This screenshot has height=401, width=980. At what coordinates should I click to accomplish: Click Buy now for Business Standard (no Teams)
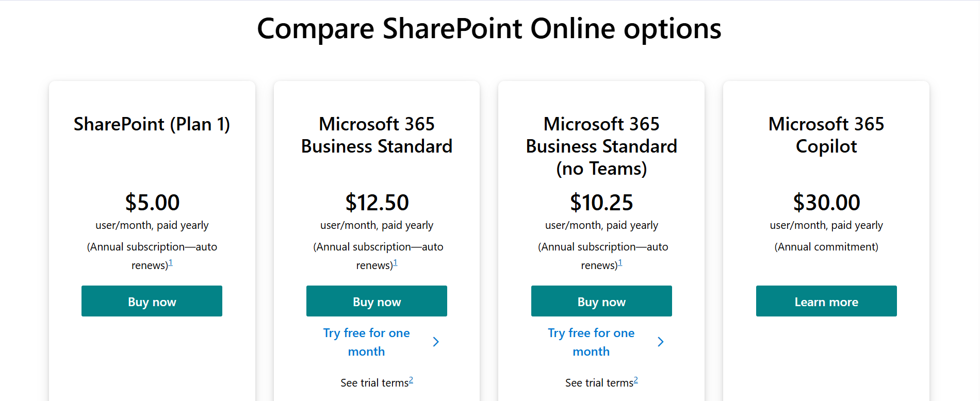tap(601, 302)
